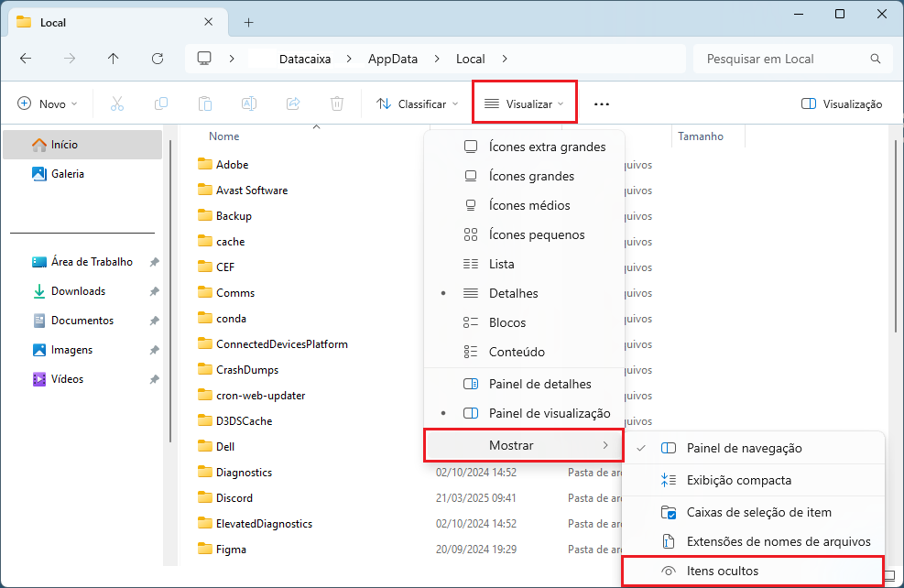Screen dimensions: 904x588
Task: Open the Novo dropdown button
Action: click(x=48, y=104)
